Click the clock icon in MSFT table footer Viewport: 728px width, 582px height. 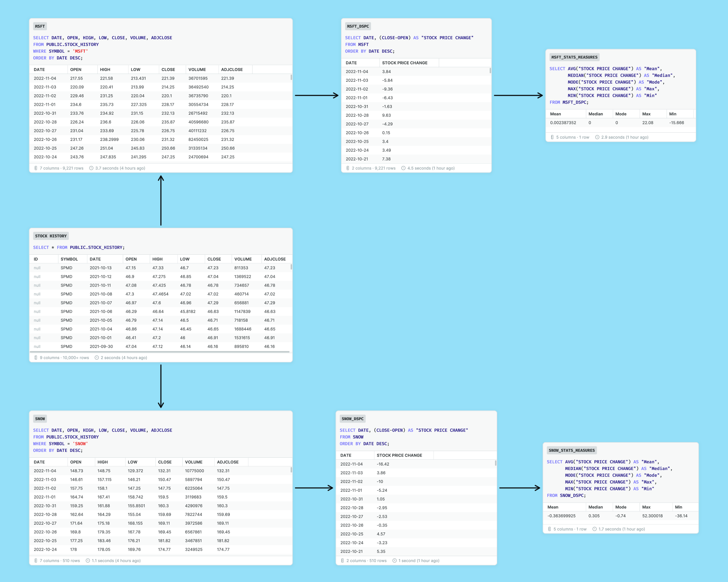(91, 168)
